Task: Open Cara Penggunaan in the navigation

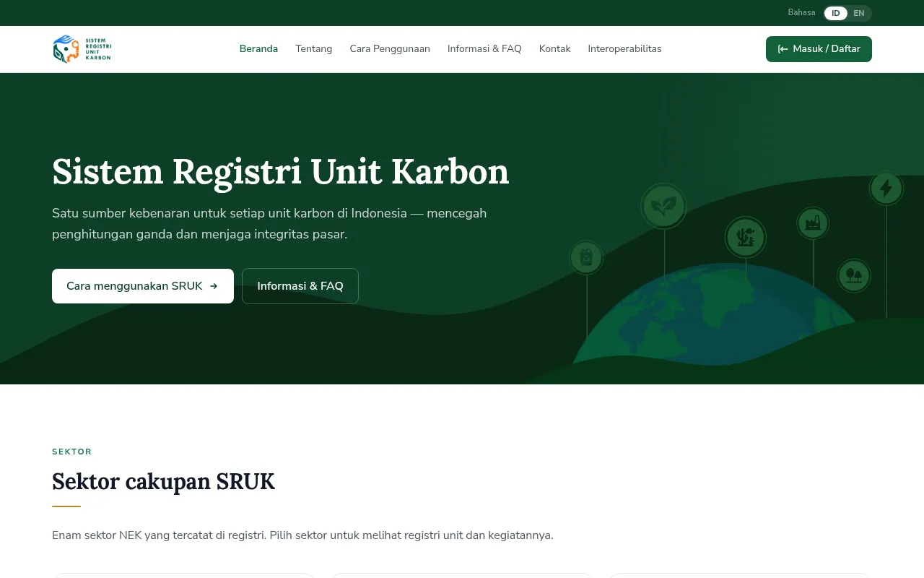Action: click(x=390, y=49)
